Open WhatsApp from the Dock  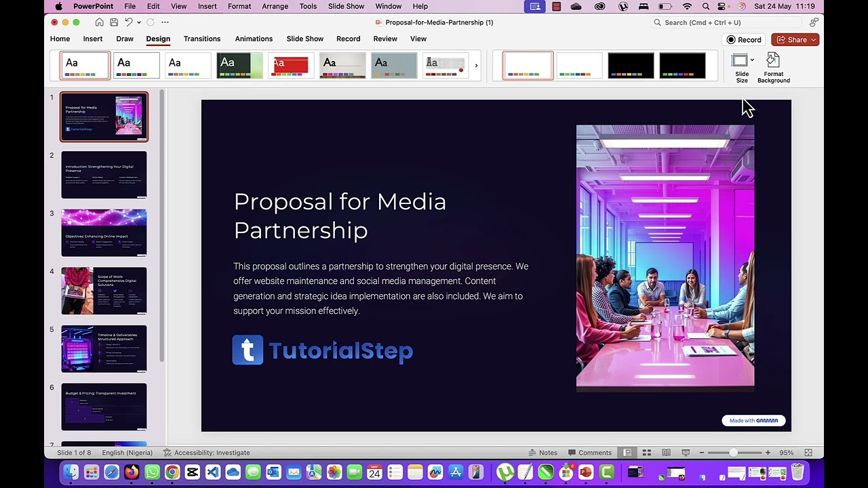coord(152,472)
